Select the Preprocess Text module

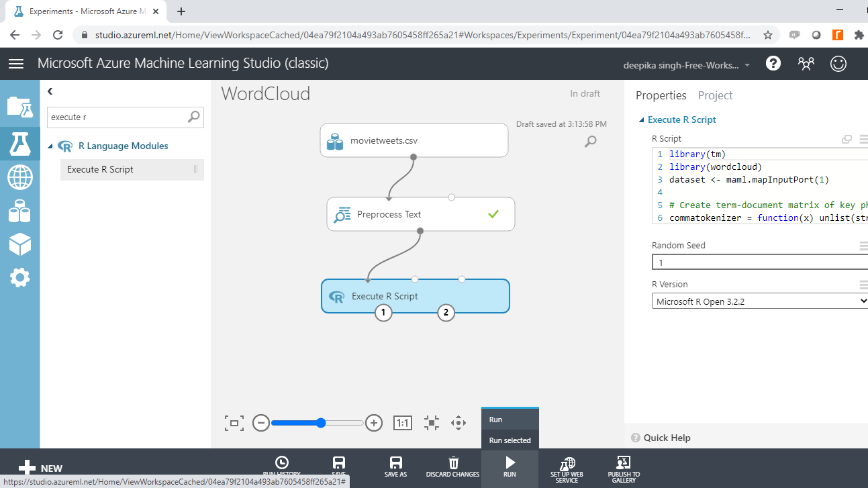[x=420, y=214]
